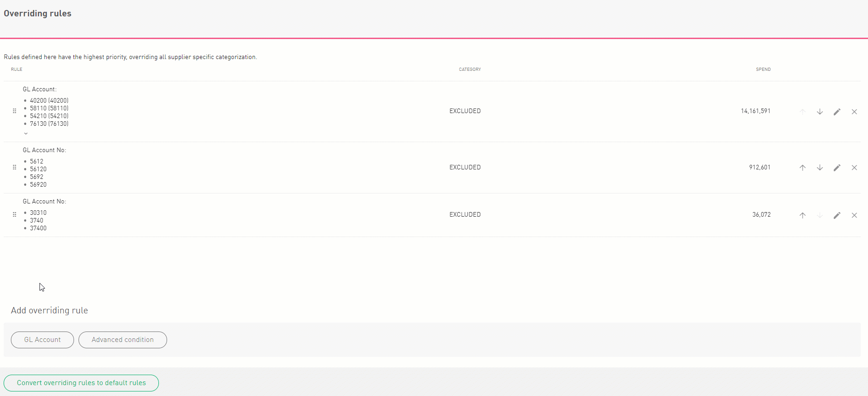The image size is (868, 396).
Task: Edit the 36,072 spend rule
Action: [837, 215]
